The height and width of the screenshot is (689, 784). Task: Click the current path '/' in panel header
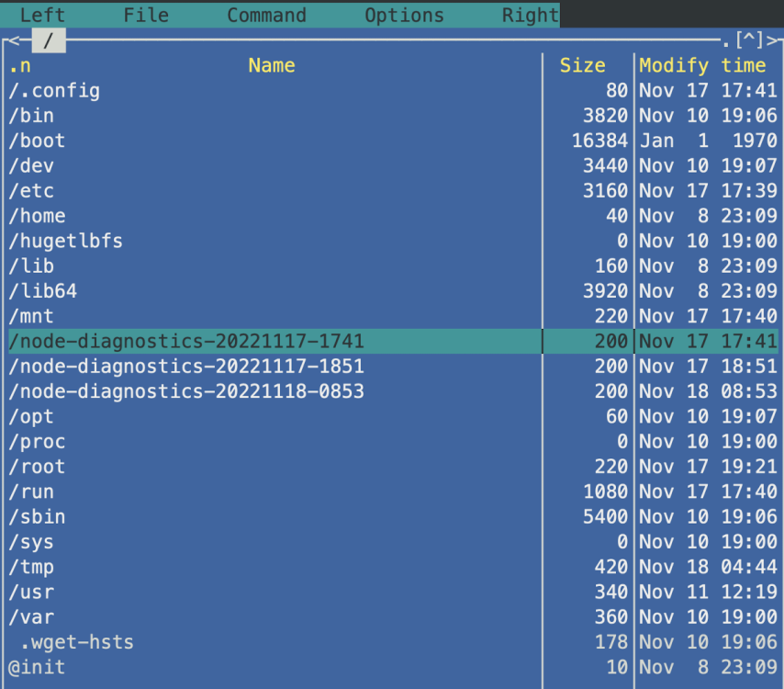[49, 40]
